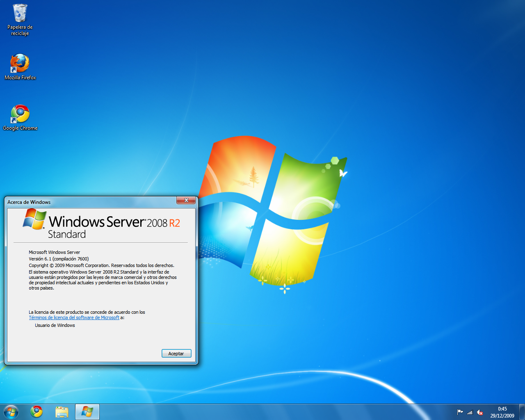The image size is (525, 420).
Task: Launch Google Chrome from the desktop
Action: coord(20,114)
